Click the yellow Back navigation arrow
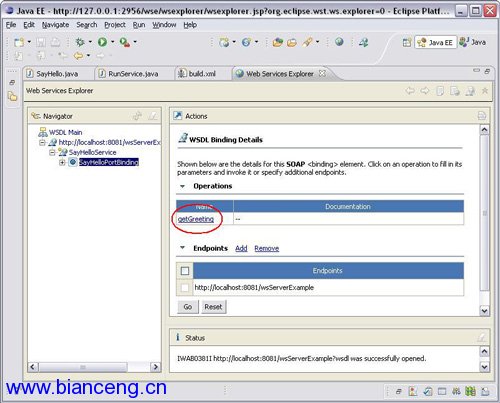The image size is (500, 403). [79, 56]
